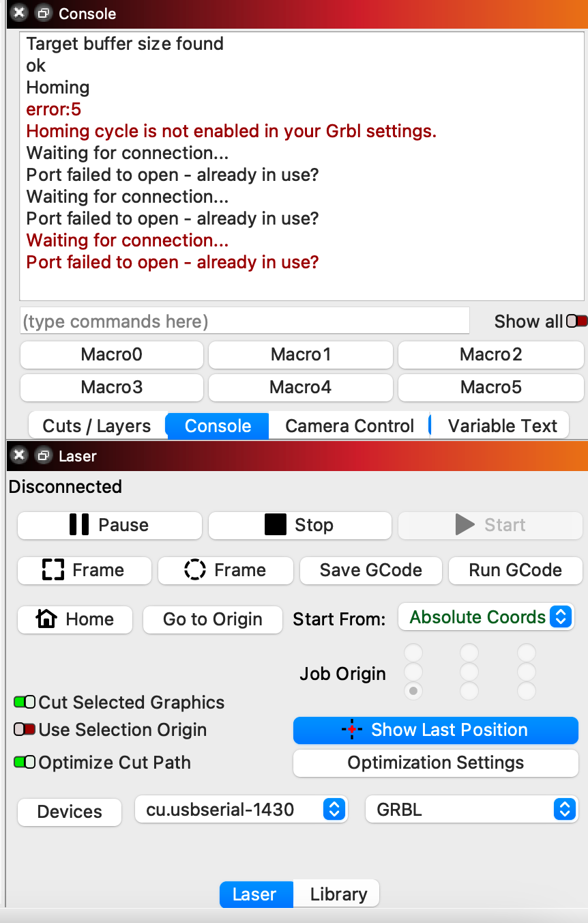Turn on Use Selection Origin

tap(25, 730)
